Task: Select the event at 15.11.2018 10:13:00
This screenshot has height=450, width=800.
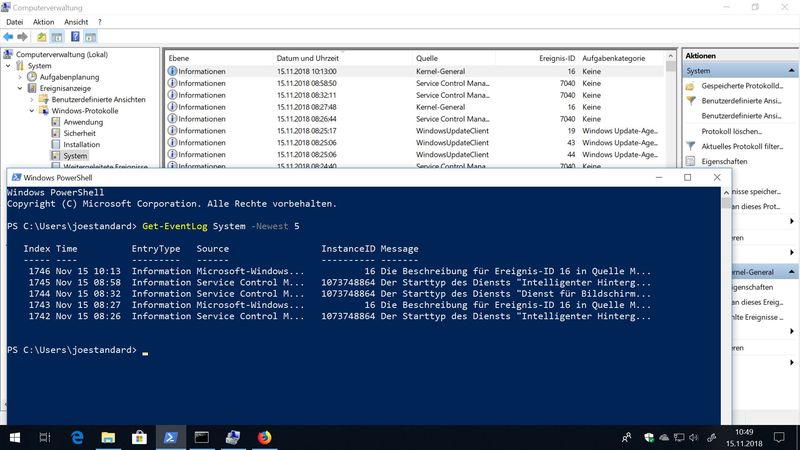Action: point(415,71)
